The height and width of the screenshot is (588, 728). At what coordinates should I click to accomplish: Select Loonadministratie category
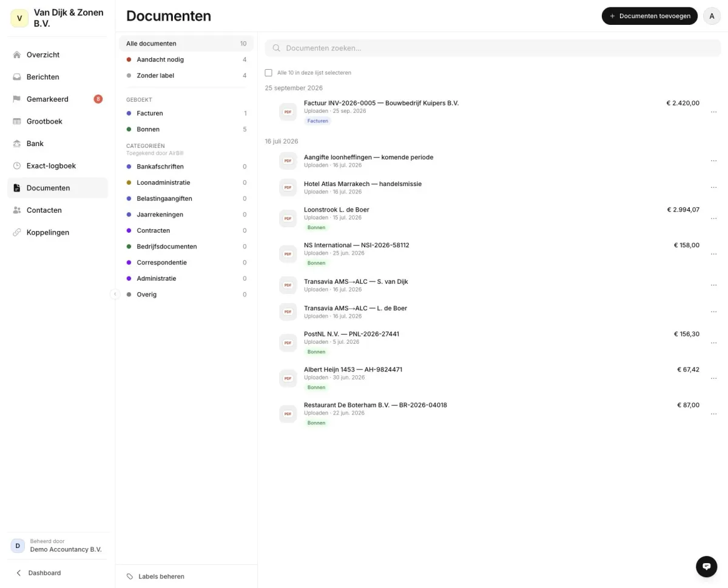pyautogui.click(x=186, y=182)
